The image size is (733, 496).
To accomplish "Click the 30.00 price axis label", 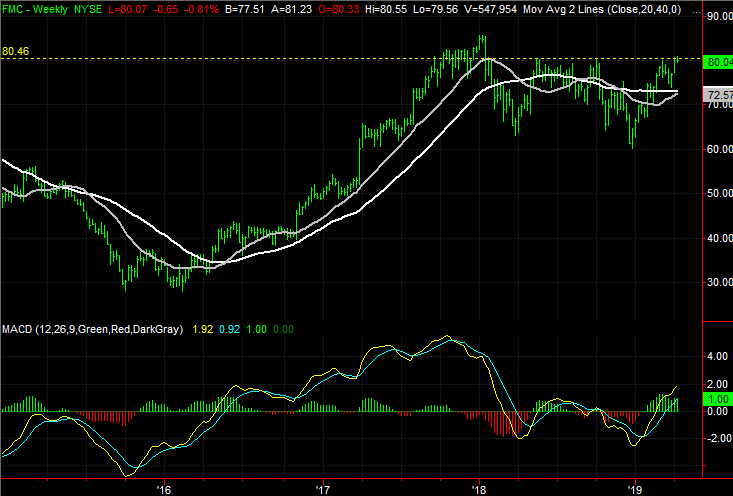I will [x=720, y=282].
